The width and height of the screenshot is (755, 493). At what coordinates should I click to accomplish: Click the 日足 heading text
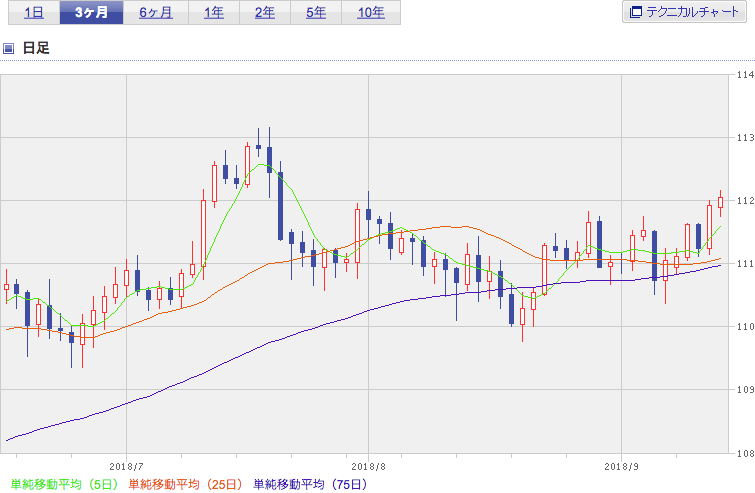[x=36, y=48]
